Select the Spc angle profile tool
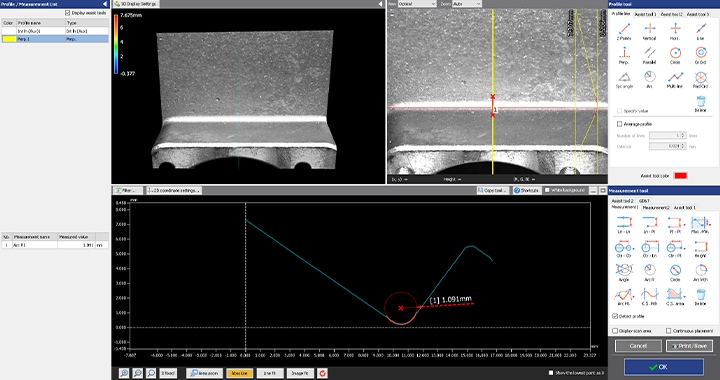The width and height of the screenshot is (720, 380). (624, 79)
